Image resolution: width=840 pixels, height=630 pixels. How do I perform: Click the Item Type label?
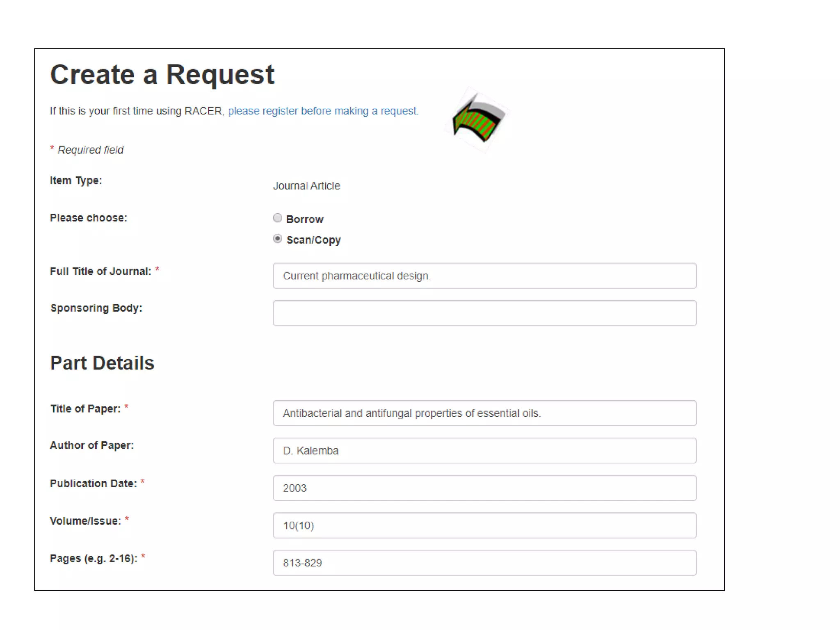76,180
